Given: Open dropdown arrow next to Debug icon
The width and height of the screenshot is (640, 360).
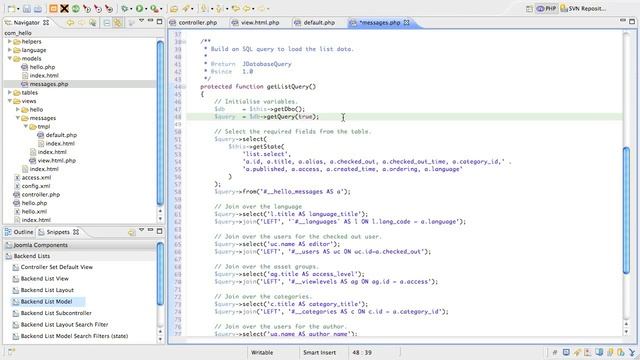Looking at the screenshot, I should (131, 9).
